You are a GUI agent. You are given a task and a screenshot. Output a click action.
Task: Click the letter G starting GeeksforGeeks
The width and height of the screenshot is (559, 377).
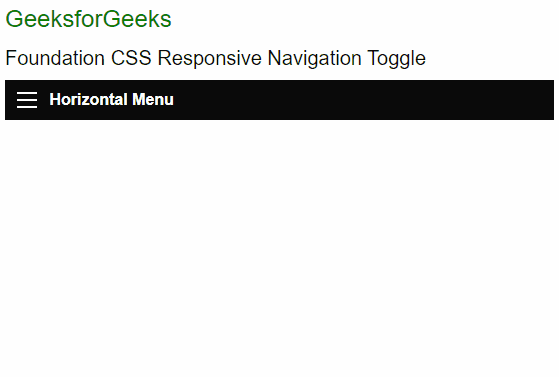pos(13,19)
